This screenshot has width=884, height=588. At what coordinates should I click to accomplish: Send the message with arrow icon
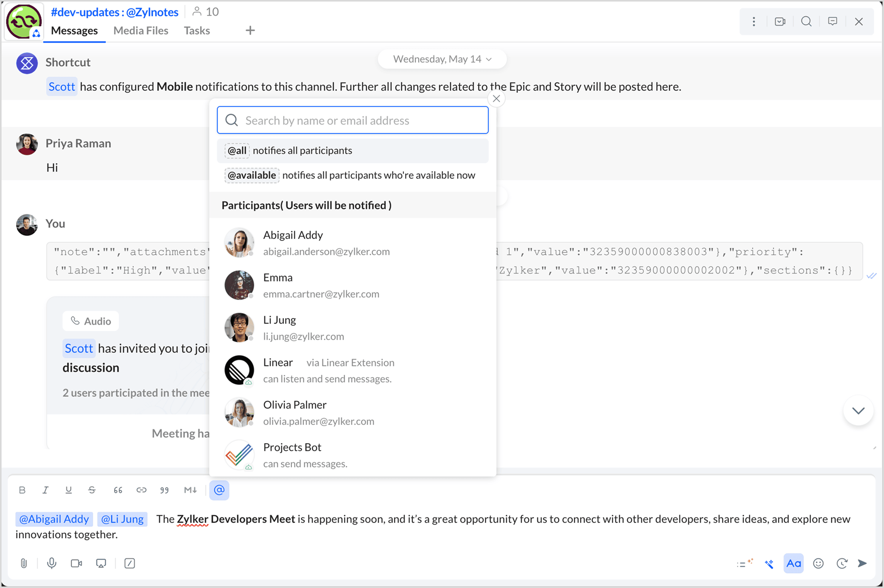pyautogui.click(x=862, y=563)
